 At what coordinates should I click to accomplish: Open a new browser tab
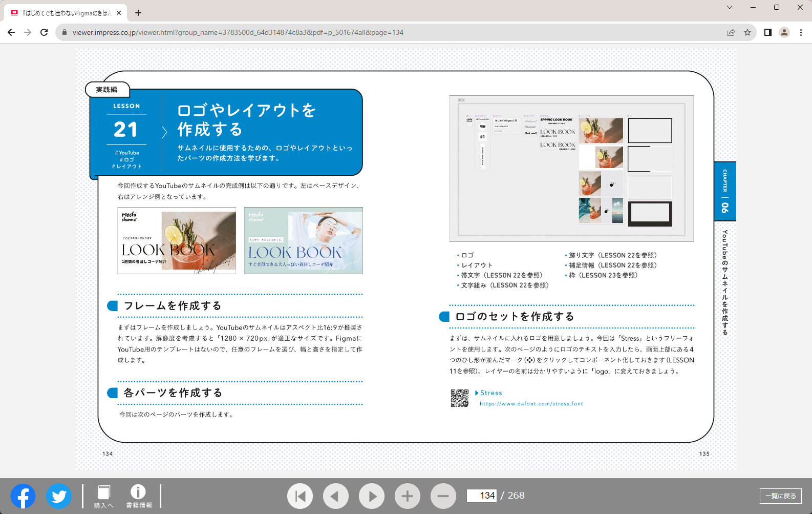click(138, 13)
